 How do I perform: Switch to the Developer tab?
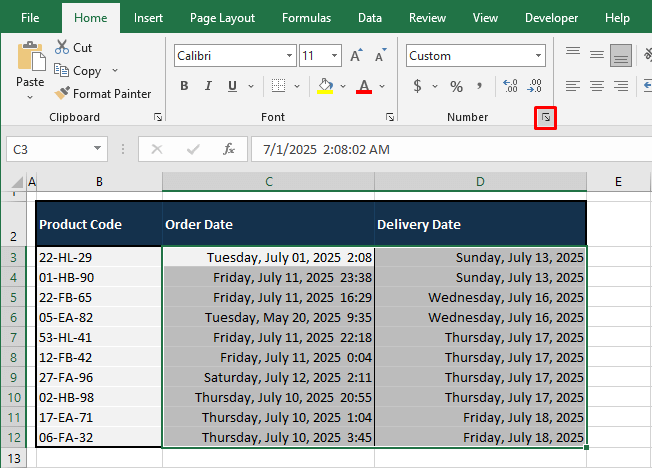pyautogui.click(x=551, y=18)
